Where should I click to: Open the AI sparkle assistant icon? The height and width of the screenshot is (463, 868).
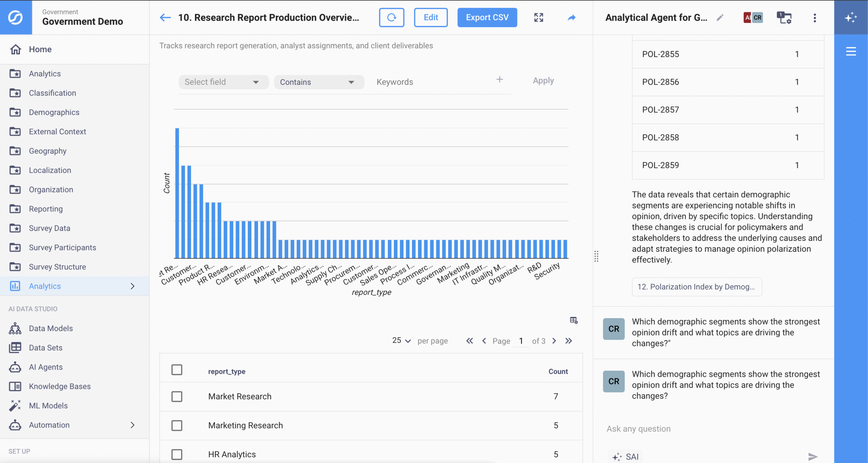point(851,17)
